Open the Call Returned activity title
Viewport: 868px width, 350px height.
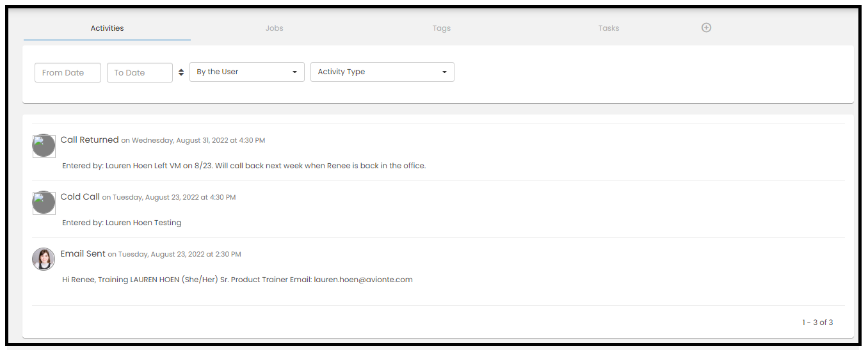click(90, 140)
